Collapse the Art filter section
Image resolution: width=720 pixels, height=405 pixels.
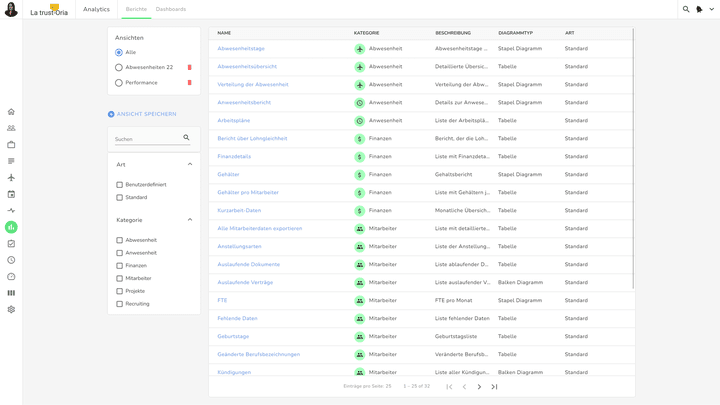[190, 164]
